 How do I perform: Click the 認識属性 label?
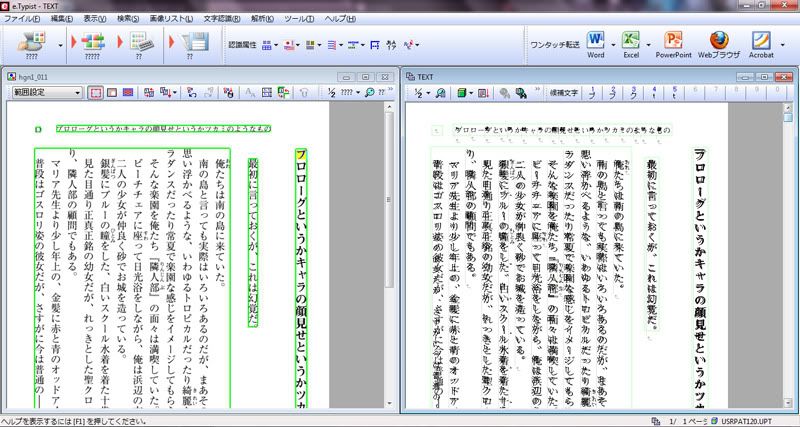(242, 45)
